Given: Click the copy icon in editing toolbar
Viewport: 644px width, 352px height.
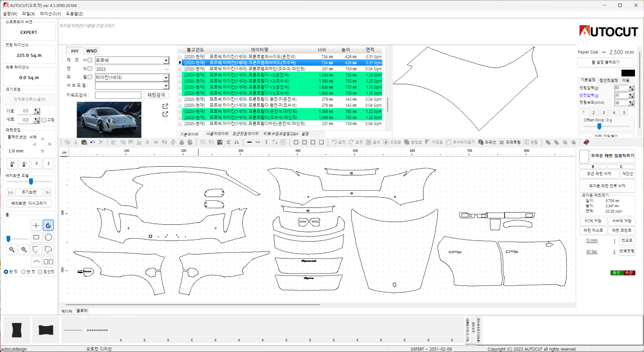Looking at the screenshot, I should coord(67,142).
